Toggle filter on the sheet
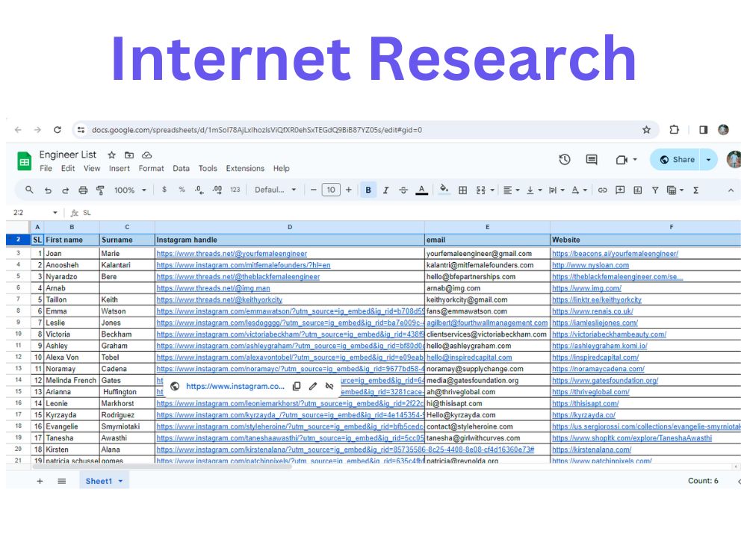The height and width of the screenshot is (560, 747). 655,190
